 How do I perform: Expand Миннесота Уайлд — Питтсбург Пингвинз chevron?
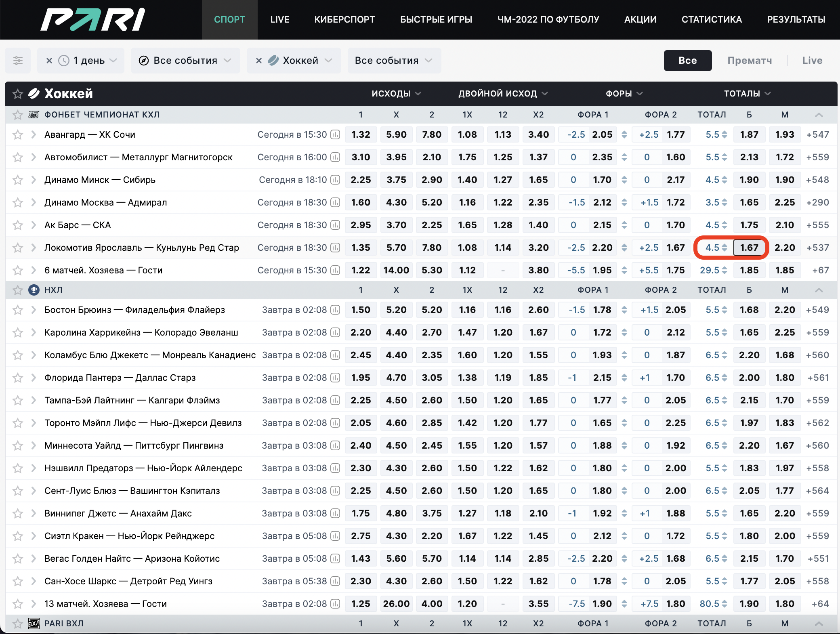tap(34, 445)
